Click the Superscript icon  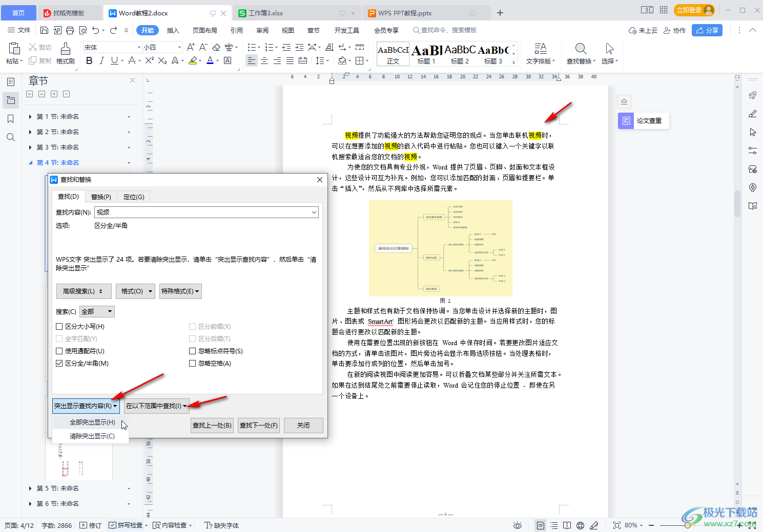149,61
